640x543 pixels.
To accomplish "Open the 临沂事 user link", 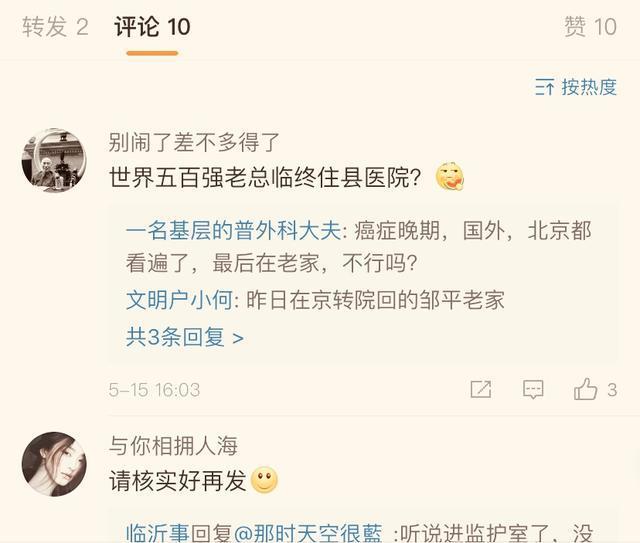I will tap(157, 532).
